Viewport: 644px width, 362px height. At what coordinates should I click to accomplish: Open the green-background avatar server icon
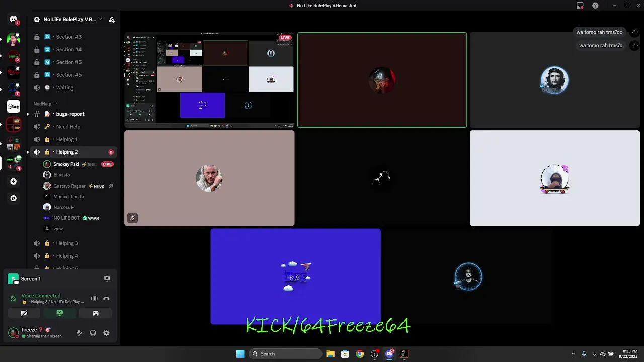point(13,39)
